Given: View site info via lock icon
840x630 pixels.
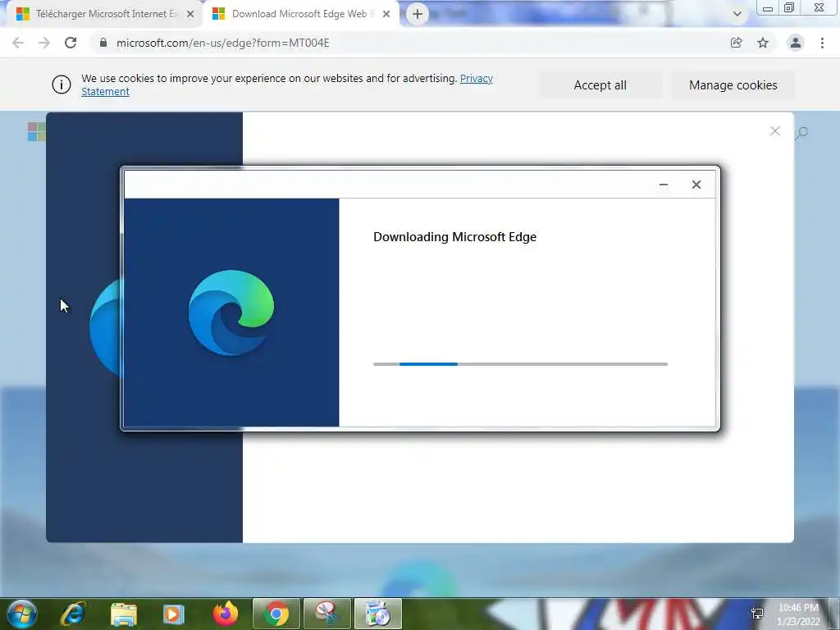Looking at the screenshot, I should click(x=103, y=43).
